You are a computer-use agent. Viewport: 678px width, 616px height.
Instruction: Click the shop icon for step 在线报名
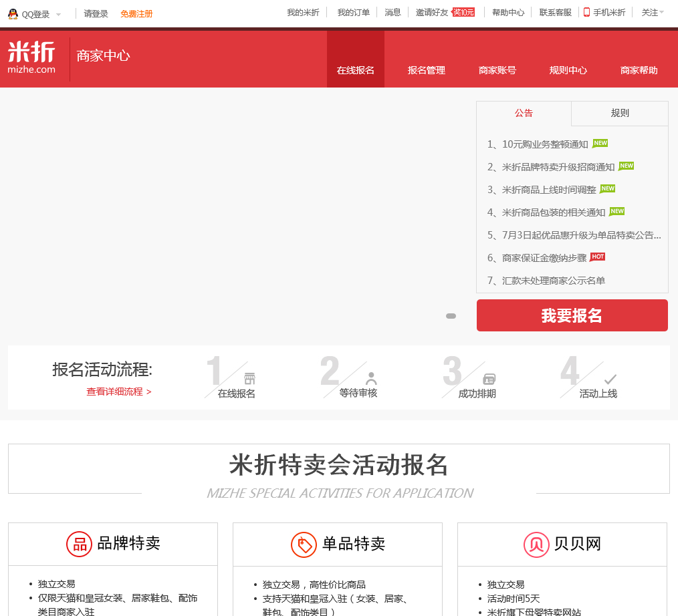pos(249,379)
